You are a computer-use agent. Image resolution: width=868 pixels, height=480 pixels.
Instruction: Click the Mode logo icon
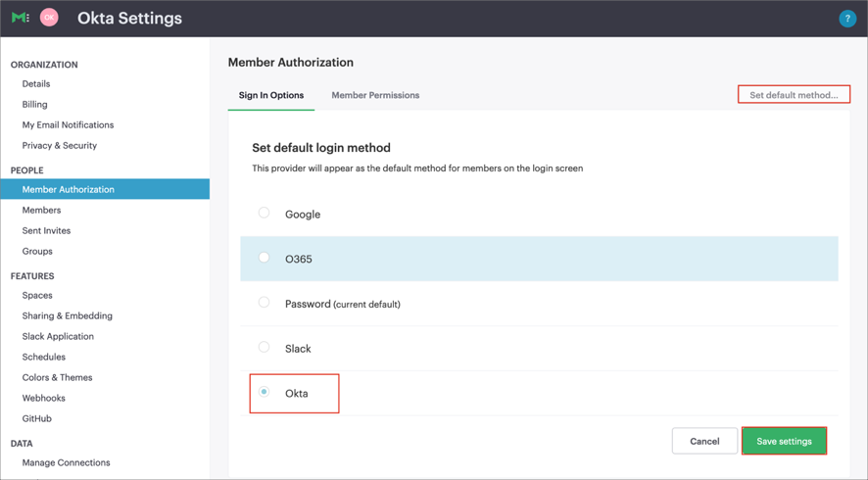coord(20,18)
